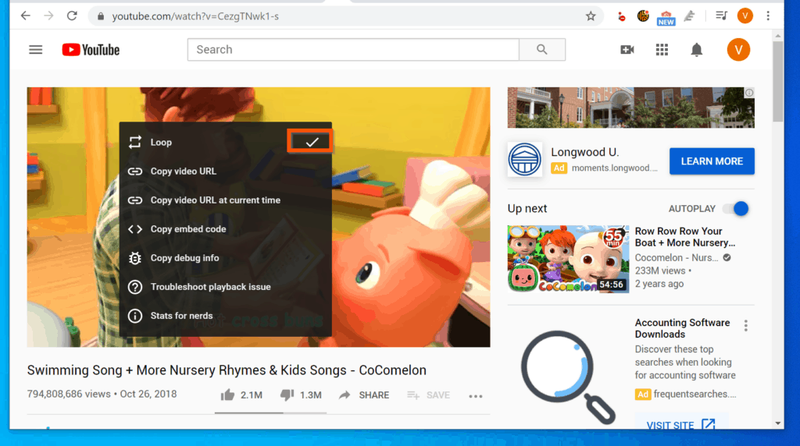Click the page vertical scrollbar thumb

778,82
